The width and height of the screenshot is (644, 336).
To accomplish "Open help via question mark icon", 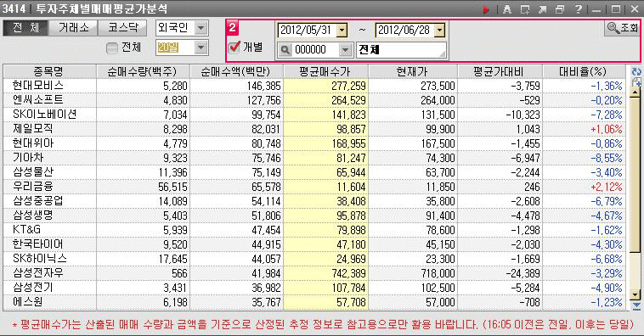I will (x=578, y=9).
